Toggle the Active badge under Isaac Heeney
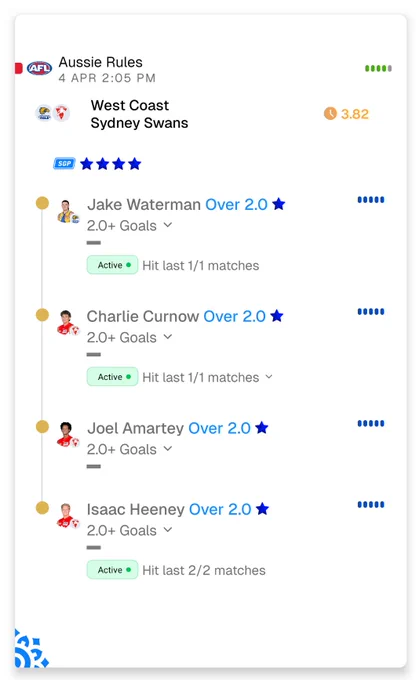Image resolution: width=419 pixels, height=680 pixels. click(x=112, y=570)
